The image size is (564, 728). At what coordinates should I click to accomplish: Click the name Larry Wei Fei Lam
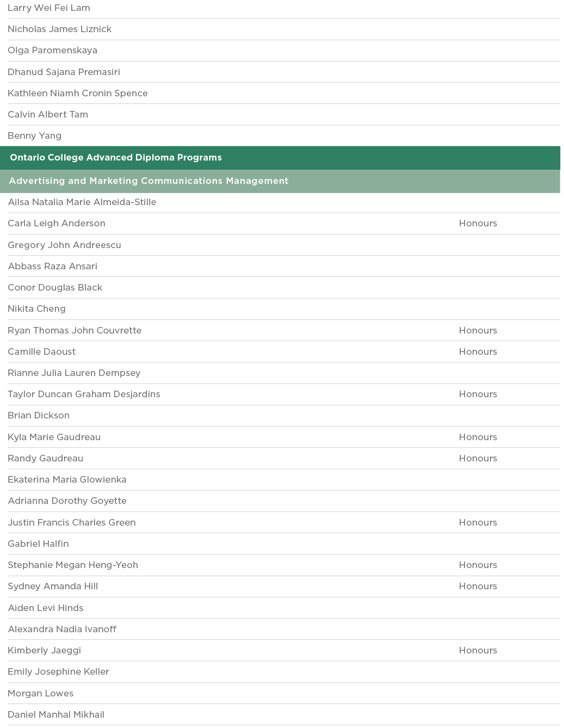tap(49, 8)
